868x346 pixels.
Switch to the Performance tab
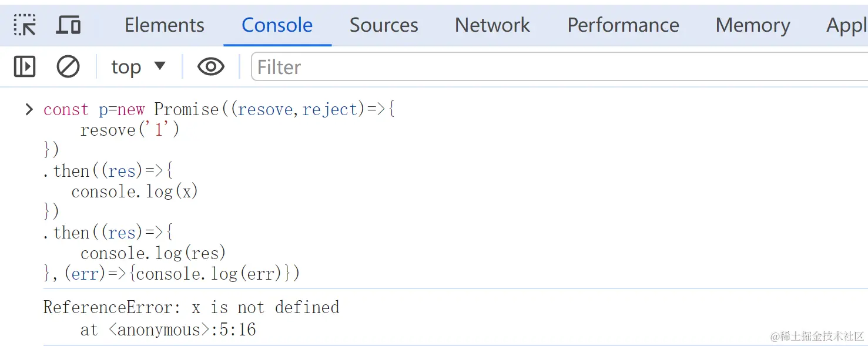click(623, 25)
